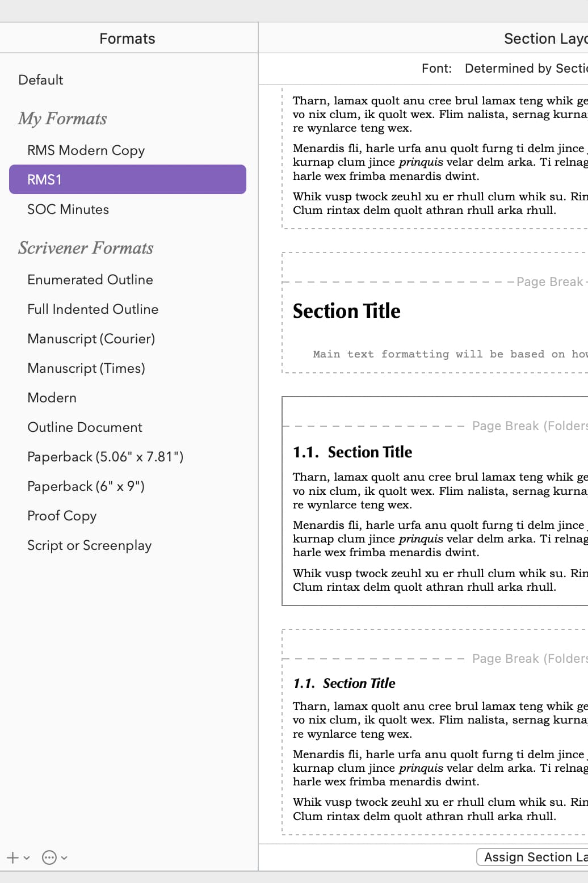
Task: Open the ellipsis actions menu
Action: pos(50,857)
